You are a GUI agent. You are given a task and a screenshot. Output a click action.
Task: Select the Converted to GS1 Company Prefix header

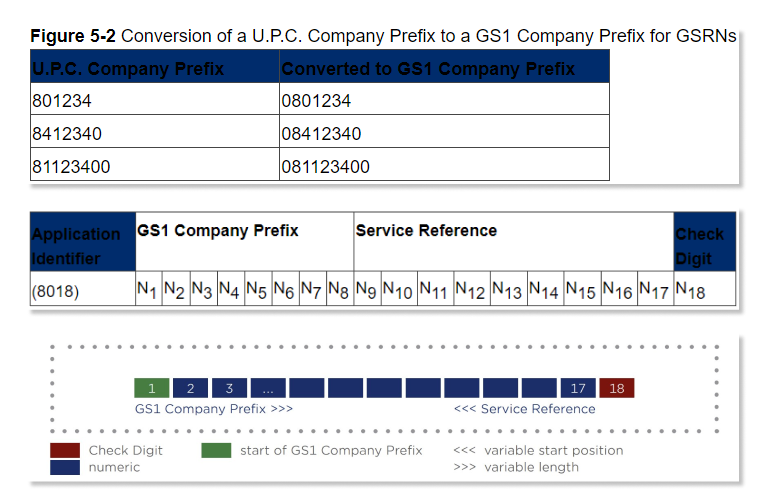point(443,69)
